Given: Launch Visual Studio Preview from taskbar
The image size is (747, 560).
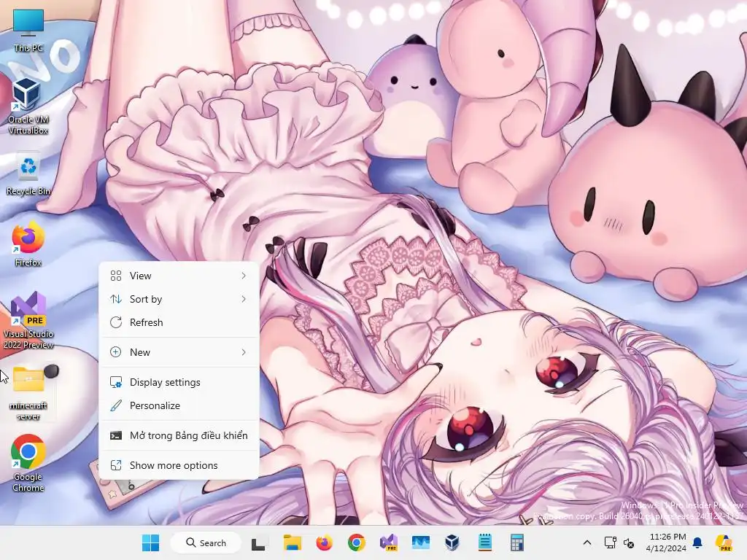Looking at the screenshot, I should (x=389, y=542).
